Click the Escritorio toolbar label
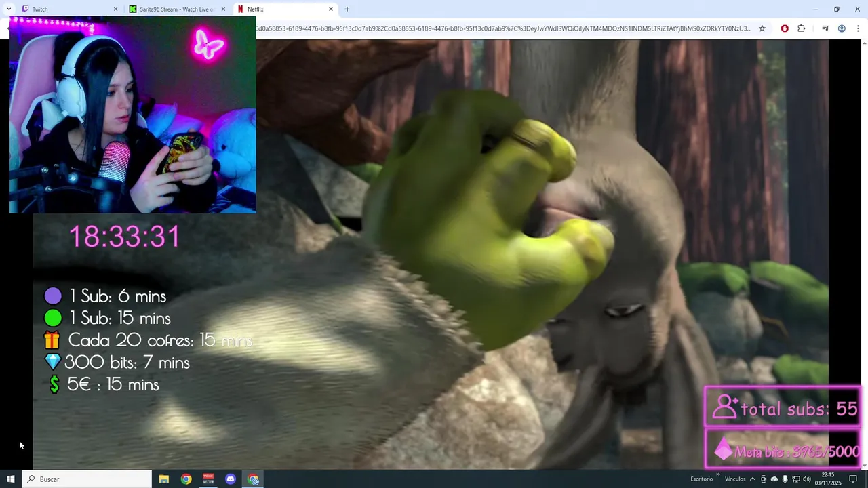This screenshot has width=868, height=488. tap(702, 479)
